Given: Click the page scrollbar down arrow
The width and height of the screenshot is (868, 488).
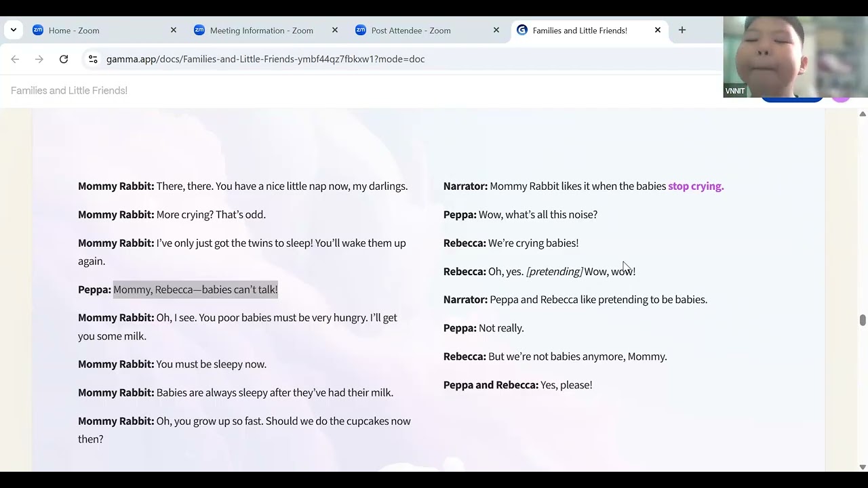Looking at the screenshot, I should (x=863, y=467).
